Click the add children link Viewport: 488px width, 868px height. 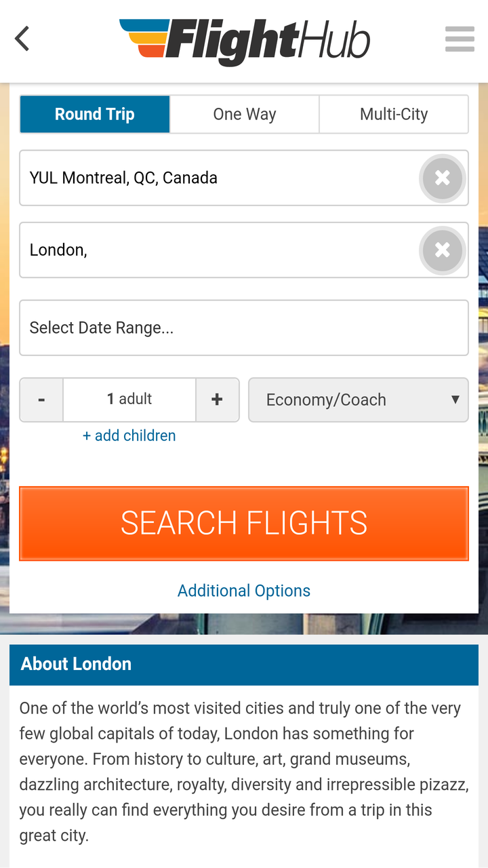(x=129, y=435)
